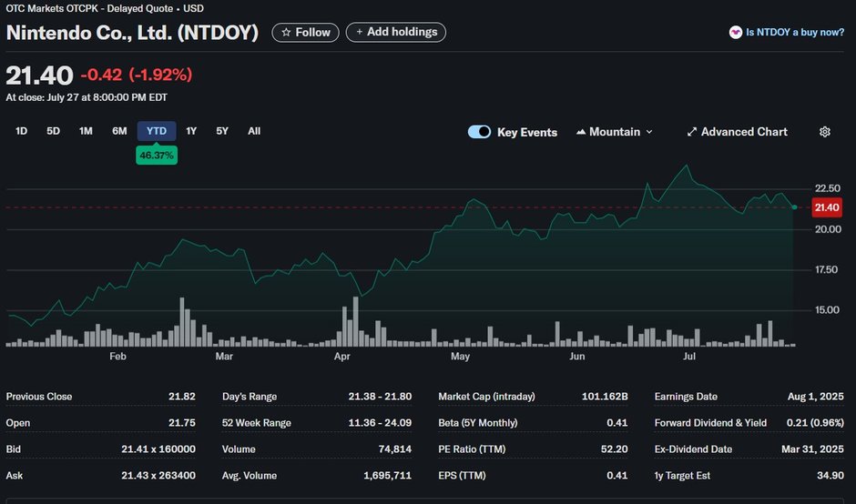Click Day's Range value 21.38 - 21.80
The width and height of the screenshot is (856, 504).
(380, 397)
